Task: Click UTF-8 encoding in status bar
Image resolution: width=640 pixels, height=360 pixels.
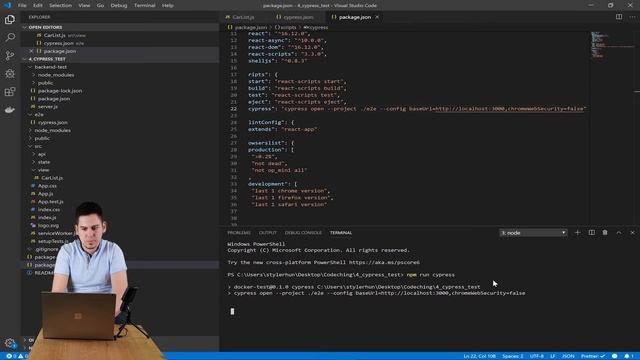Action: click(x=536, y=356)
